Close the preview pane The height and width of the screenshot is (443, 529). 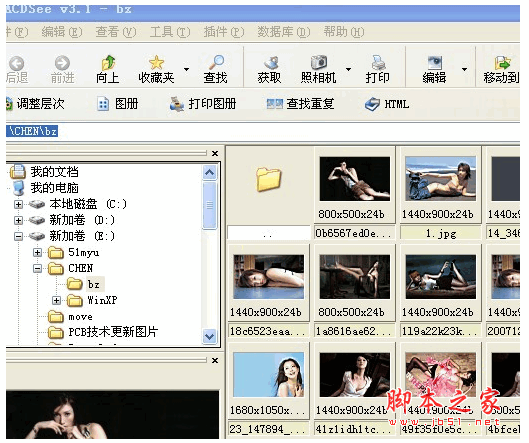pyautogui.click(x=215, y=361)
